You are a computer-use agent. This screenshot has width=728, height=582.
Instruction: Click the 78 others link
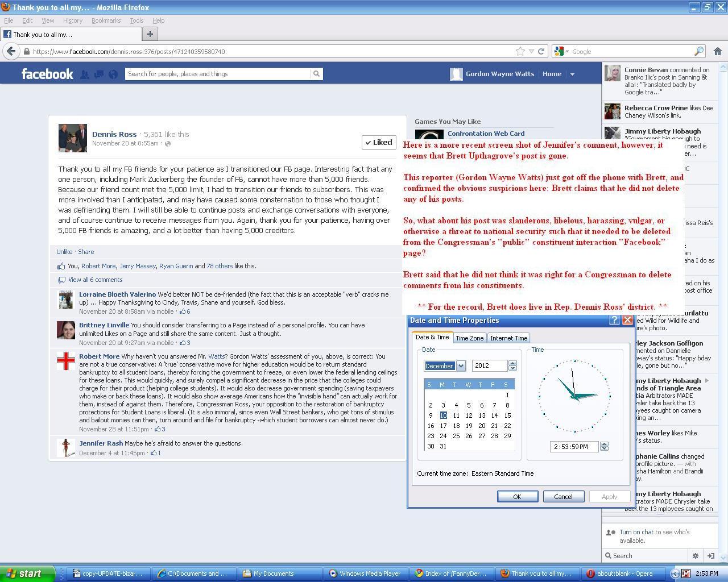click(220, 266)
